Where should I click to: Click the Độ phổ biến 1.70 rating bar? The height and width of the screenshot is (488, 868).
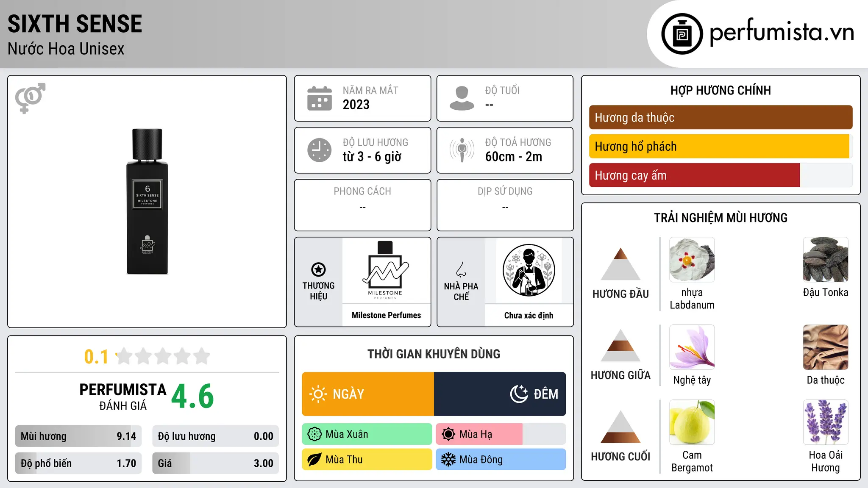78,463
